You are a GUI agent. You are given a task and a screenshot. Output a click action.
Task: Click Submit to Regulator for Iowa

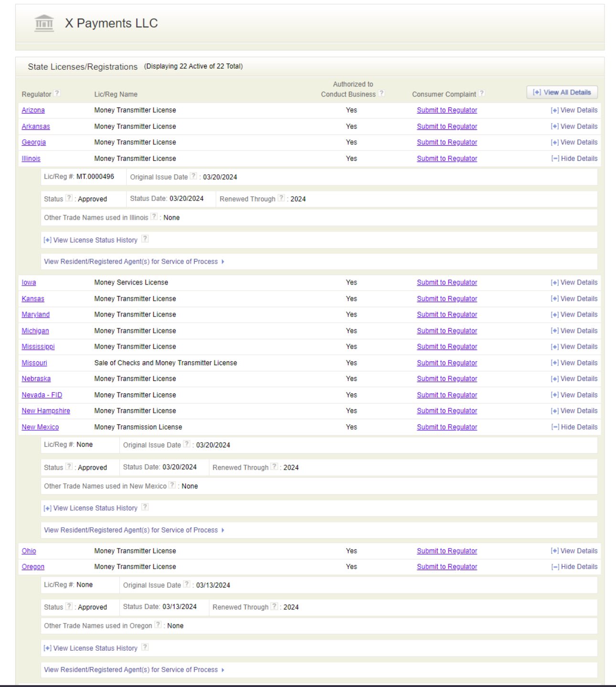point(447,283)
